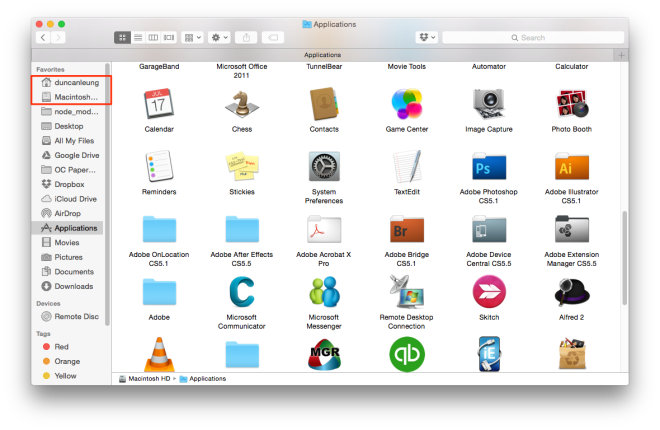
Task: Launch Microsoft Communicator icon
Action: point(242,292)
